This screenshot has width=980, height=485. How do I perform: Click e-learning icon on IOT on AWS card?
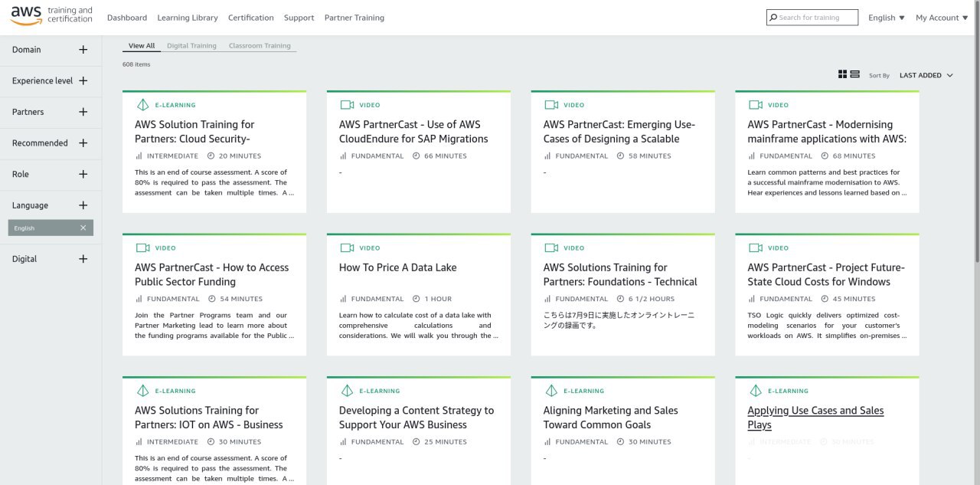click(142, 391)
